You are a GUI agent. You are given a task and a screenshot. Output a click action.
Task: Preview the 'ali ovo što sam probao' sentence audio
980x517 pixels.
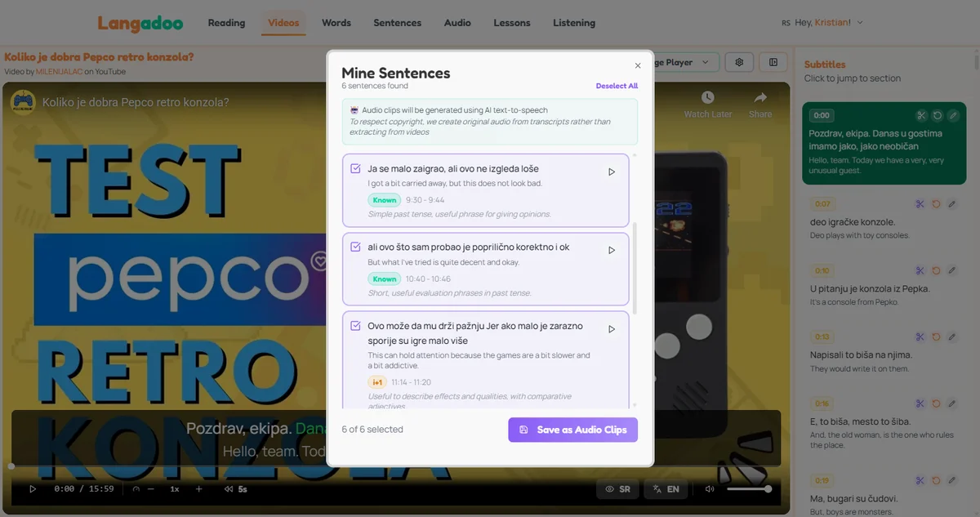(611, 250)
